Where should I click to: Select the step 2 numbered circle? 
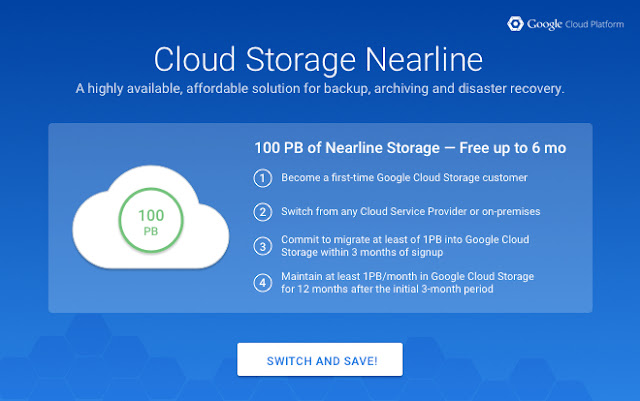point(263,212)
